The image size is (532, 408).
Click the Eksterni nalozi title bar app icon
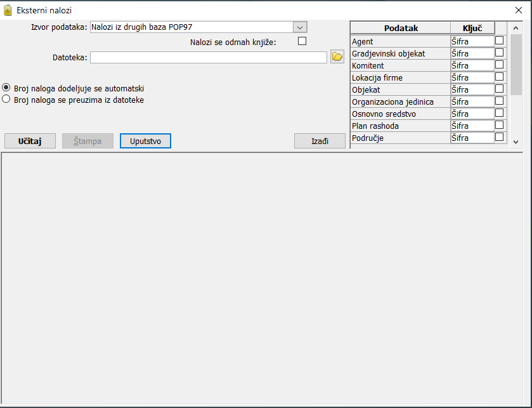pos(8,10)
